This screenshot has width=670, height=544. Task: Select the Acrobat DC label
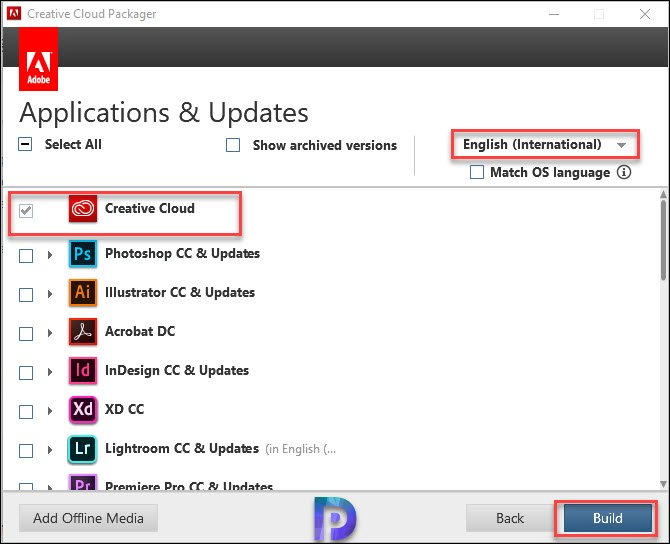point(140,331)
